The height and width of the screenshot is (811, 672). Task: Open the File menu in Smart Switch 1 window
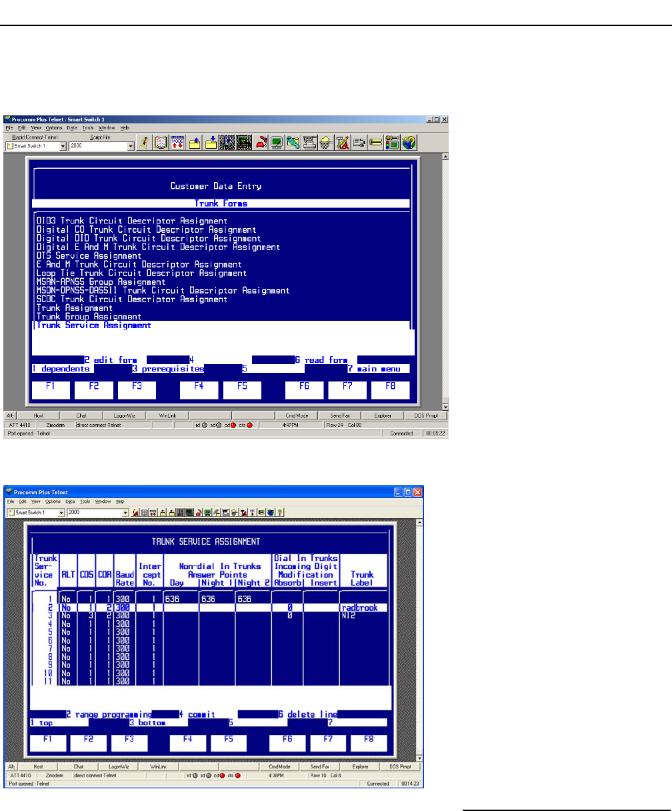(x=9, y=127)
